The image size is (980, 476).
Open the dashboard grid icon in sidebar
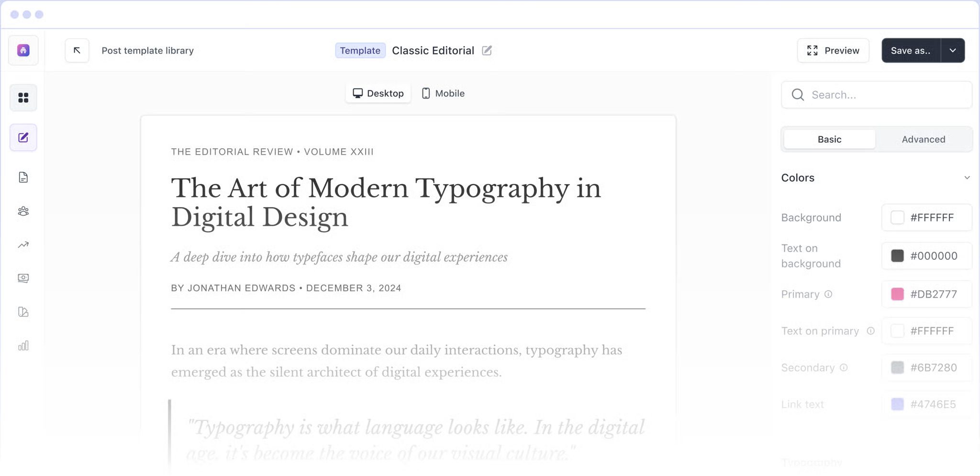pos(23,98)
